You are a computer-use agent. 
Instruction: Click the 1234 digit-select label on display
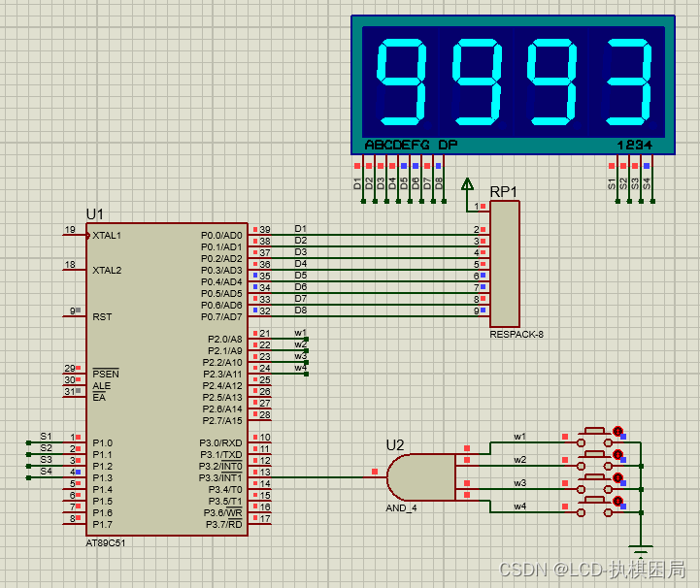[x=634, y=145]
